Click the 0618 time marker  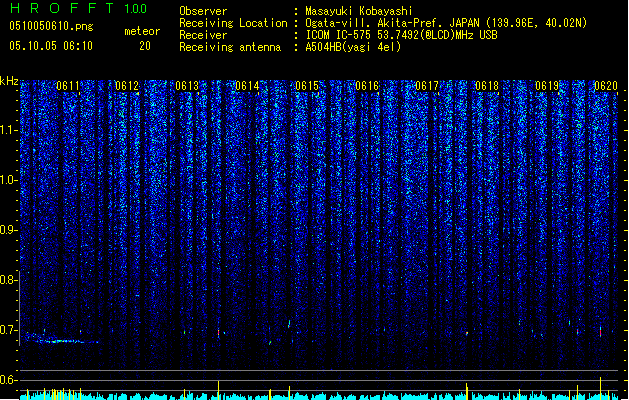pyautogui.click(x=487, y=86)
